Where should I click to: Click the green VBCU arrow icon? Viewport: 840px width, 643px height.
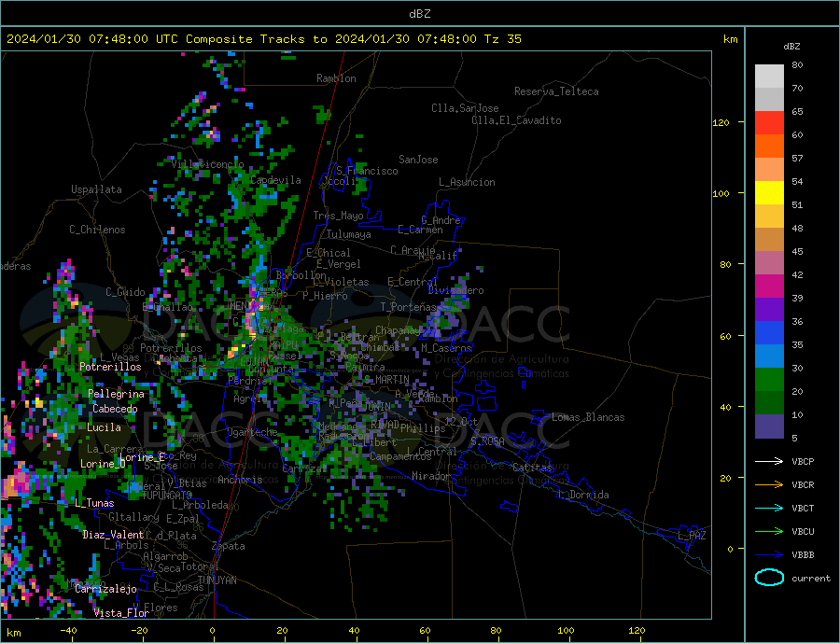(769, 532)
